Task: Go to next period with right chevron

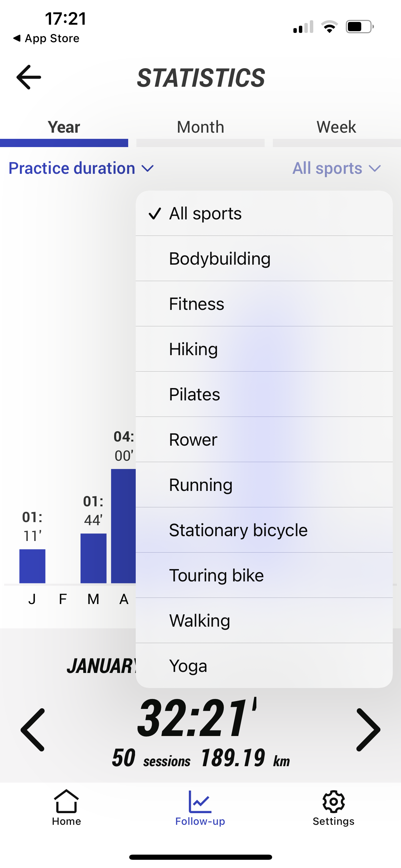Action: point(368,730)
